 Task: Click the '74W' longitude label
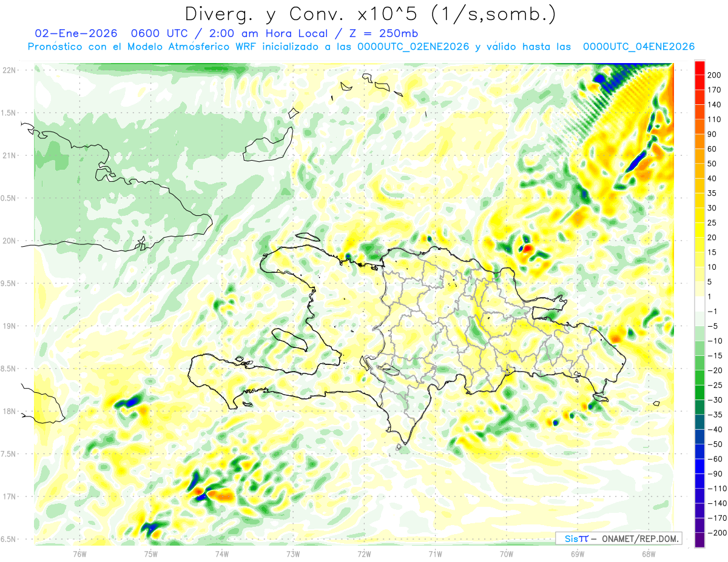pos(222,554)
